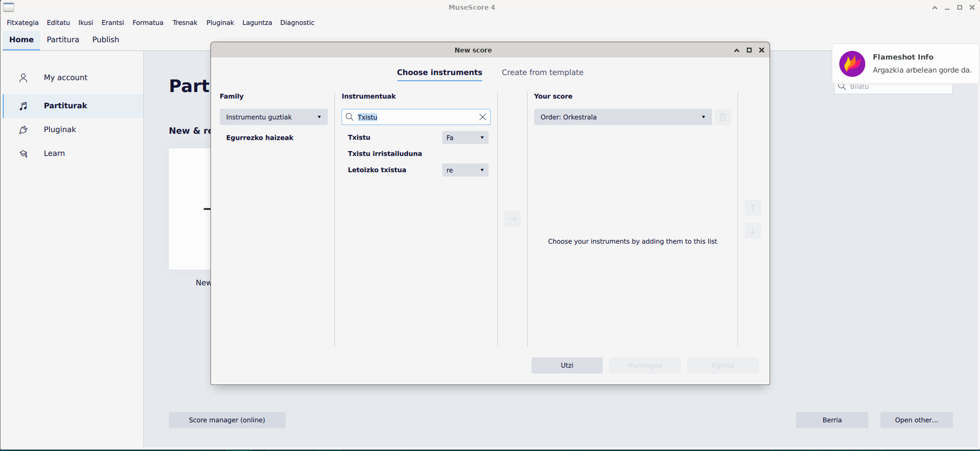This screenshot has height=451, width=980.
Task: Open the Instrumentu guztiak family dropdown
Action: pos(274,117)
